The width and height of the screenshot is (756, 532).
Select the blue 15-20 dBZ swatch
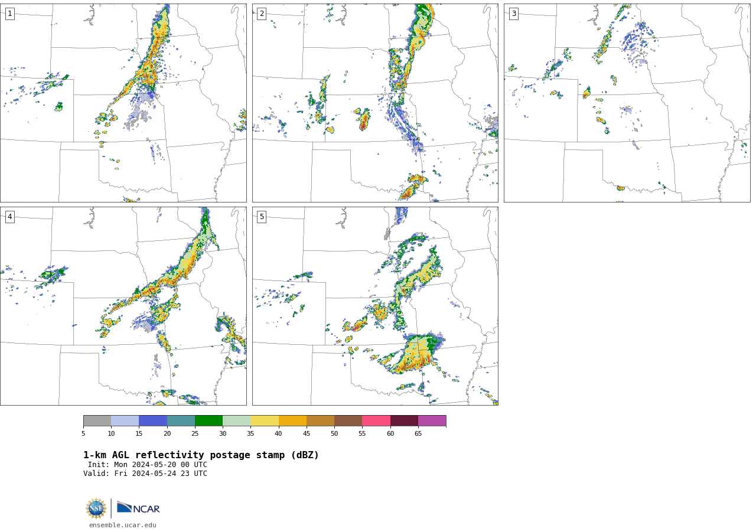(x=153, y=421)
